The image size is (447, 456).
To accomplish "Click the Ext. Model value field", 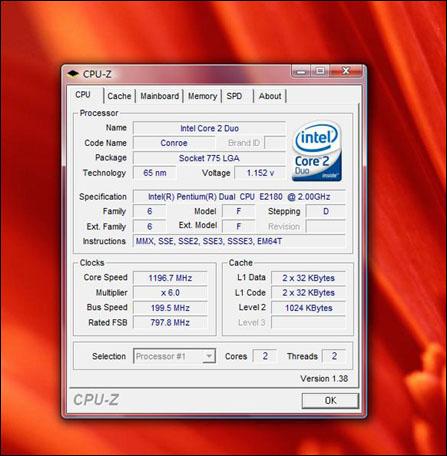I will (238, 226).
